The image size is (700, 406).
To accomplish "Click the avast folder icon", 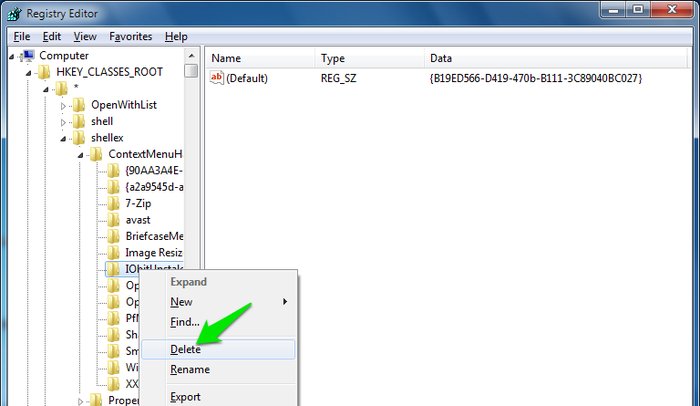I will pyautogui.click(x=113, y=220).
